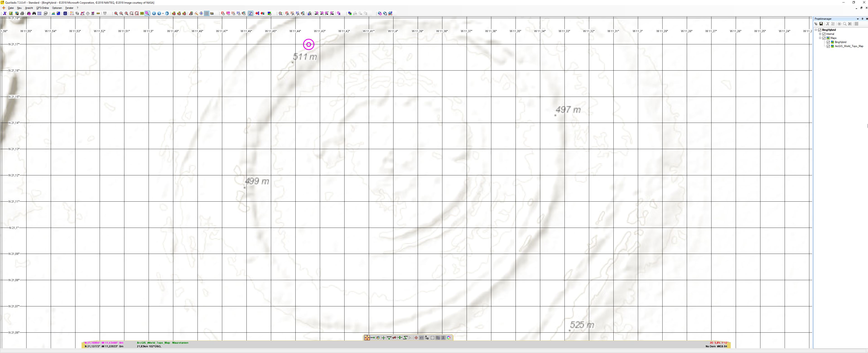The height and width of the screenshot is (353, 868).
Task: Toggle the map grid overlay icon
Action: 207,13
